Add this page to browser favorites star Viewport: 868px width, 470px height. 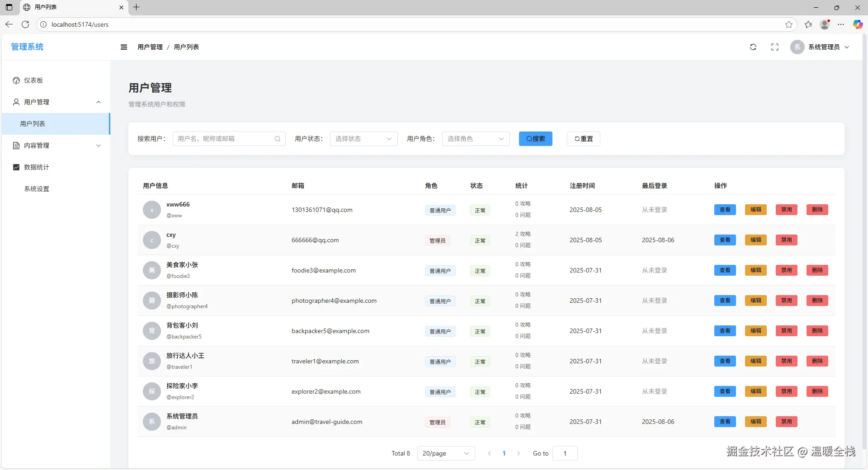pyautogui.click(x=789, y=24)
